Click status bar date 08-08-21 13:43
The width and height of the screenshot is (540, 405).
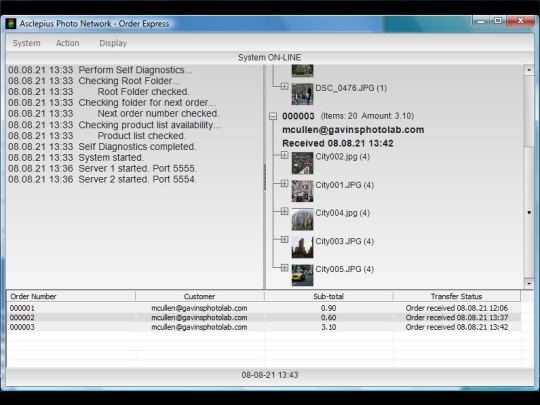click(x=270, y=375)
